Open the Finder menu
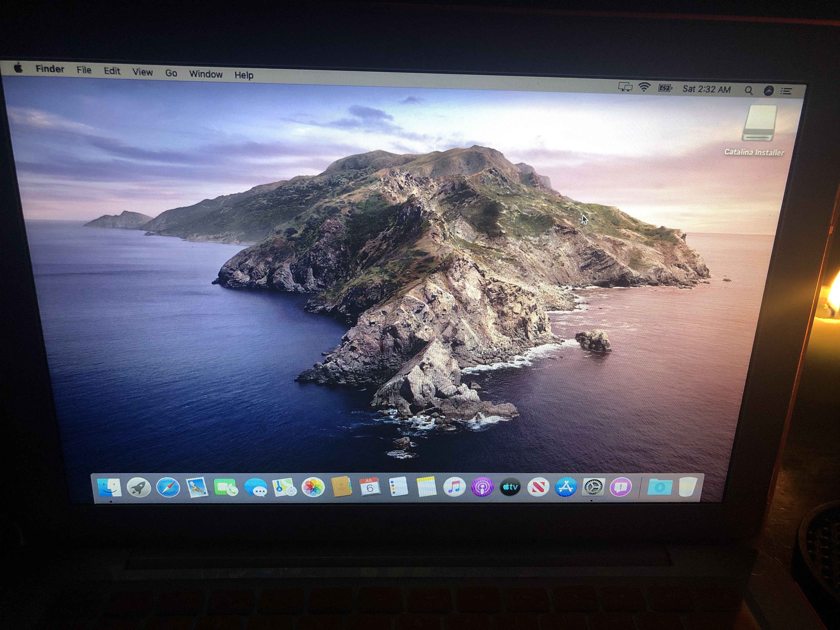This screenshot has height=630, width=840. pyautogui.click(x=50, y=69)
